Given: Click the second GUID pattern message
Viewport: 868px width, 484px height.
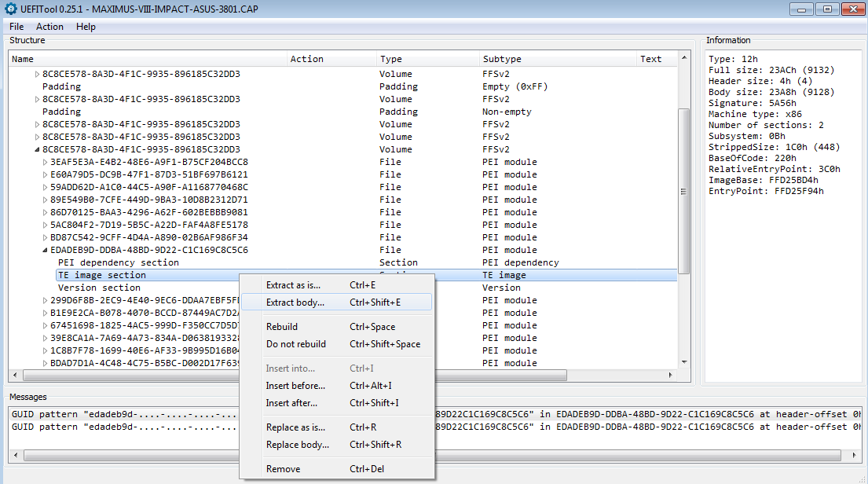Looking at the screenshot, I should (x=436, y=427).
